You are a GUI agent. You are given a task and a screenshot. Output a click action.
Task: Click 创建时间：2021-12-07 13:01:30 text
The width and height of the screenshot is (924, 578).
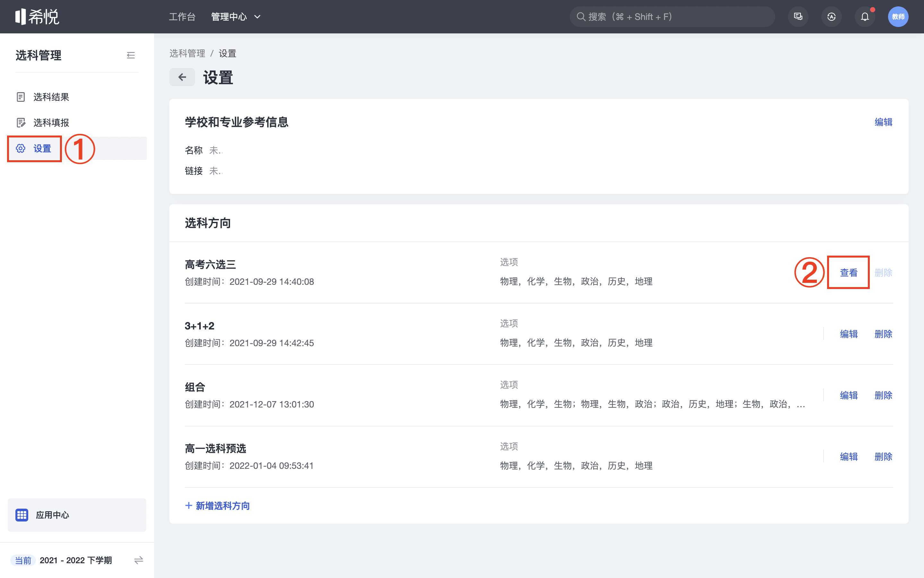tap(249, 405)
